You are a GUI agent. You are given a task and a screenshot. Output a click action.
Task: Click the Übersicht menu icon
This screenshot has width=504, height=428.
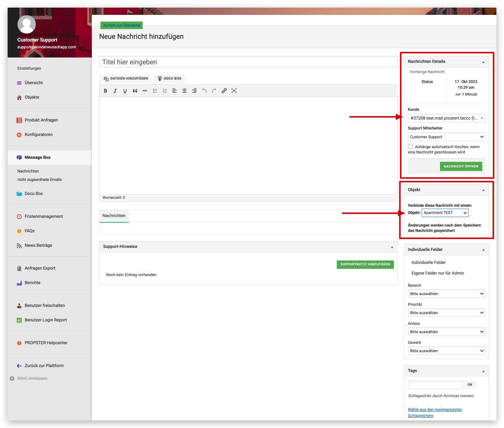tap(19, 83)
